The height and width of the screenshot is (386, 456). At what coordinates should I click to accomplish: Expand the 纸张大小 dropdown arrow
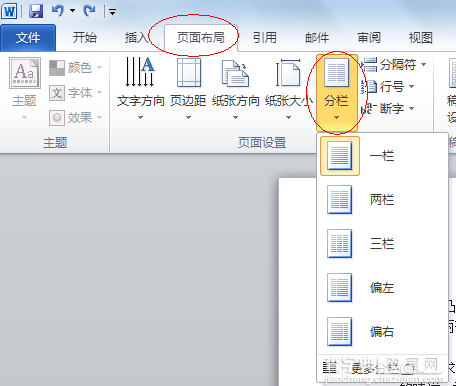tap(288, 117)
